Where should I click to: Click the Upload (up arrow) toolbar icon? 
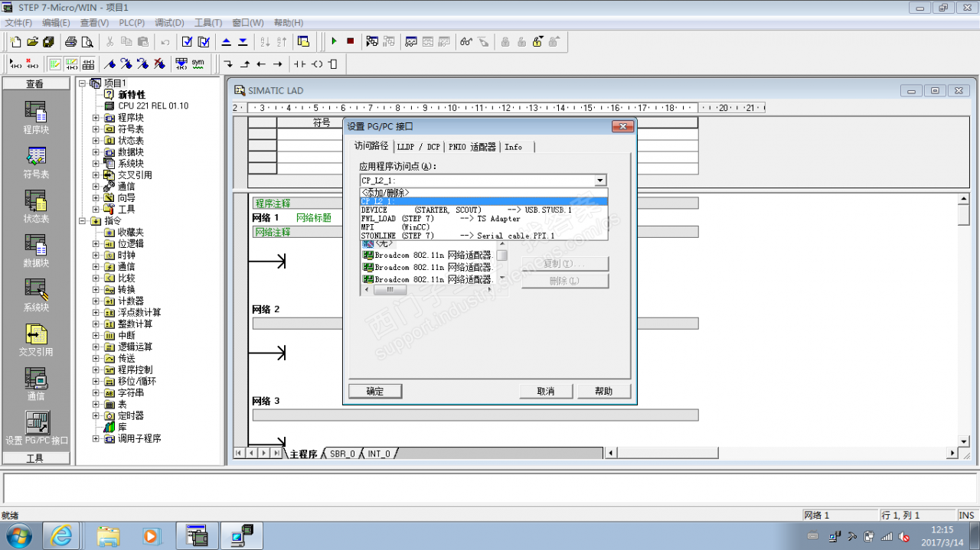(x=227, y=41)
